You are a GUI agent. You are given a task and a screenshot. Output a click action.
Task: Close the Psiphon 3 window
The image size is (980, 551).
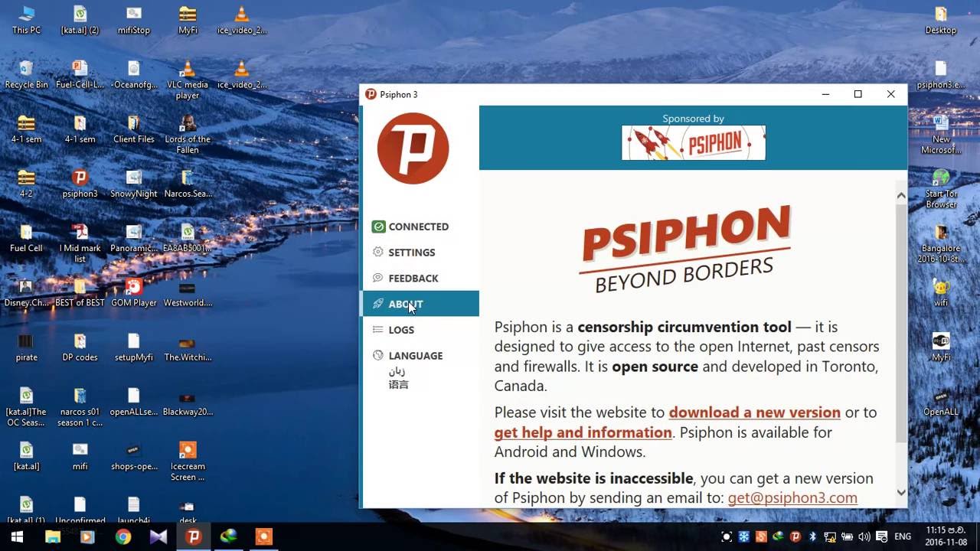[x=891, y=94]
